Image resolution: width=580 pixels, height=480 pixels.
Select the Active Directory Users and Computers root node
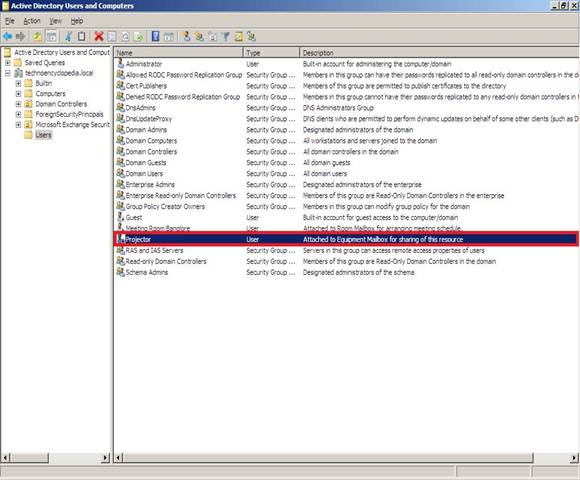click(62, 52)
